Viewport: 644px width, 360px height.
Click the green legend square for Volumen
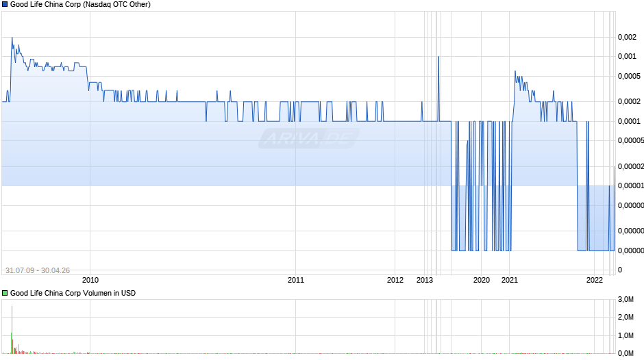[5, 293]
